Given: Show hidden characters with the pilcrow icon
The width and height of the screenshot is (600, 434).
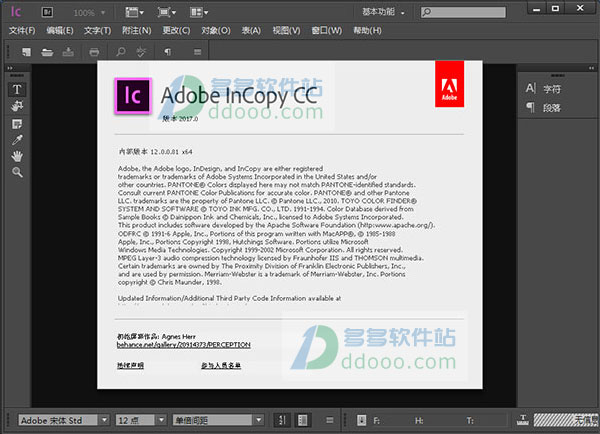Looking at the screenshot, I should click(x=168, y=52).
